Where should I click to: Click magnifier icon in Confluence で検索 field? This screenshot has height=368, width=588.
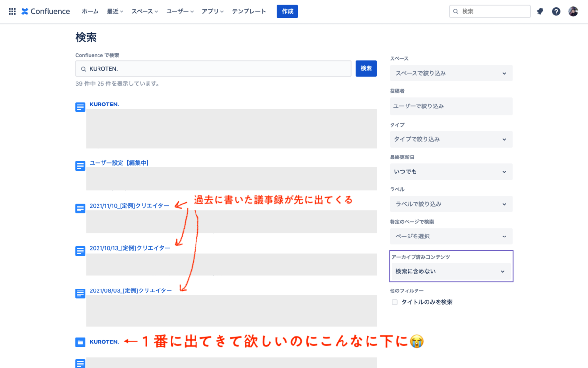pos(84,69)
